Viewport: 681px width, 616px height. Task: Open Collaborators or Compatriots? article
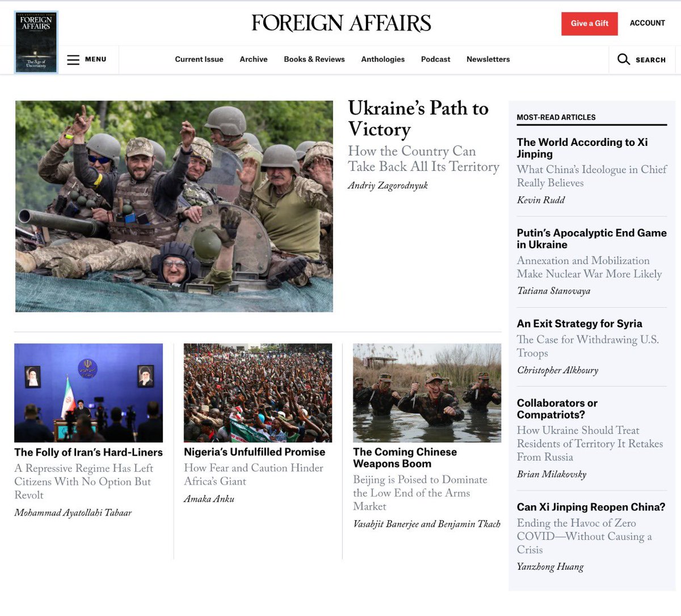pos(557,409)
